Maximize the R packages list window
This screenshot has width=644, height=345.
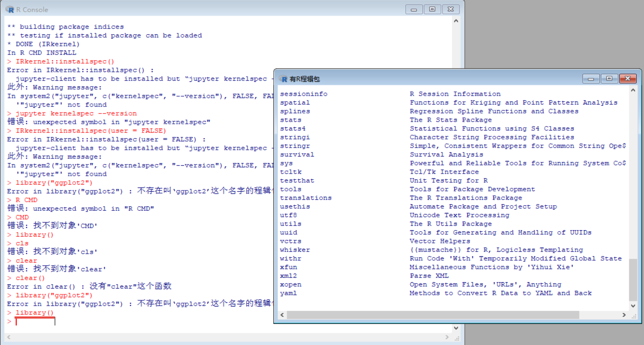click(609, 79)
